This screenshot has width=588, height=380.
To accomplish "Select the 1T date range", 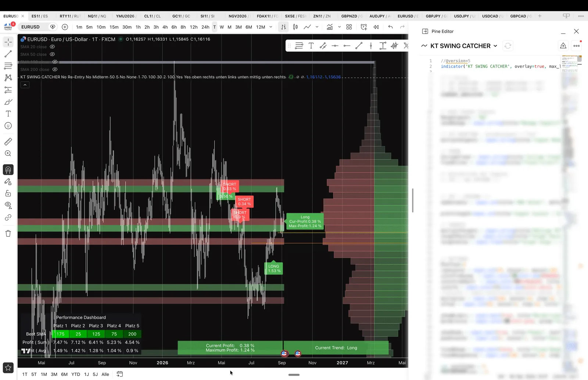I will point(25,374).
